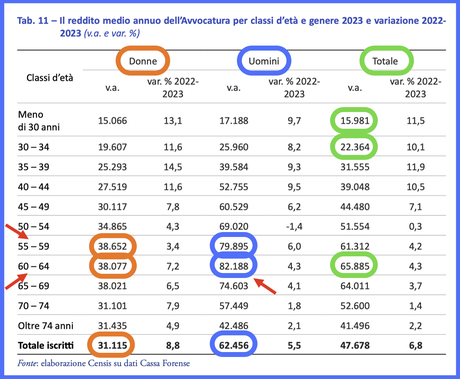Click the Uomini value 42.486
Screen dimensions: 460x379
[234, 326]
